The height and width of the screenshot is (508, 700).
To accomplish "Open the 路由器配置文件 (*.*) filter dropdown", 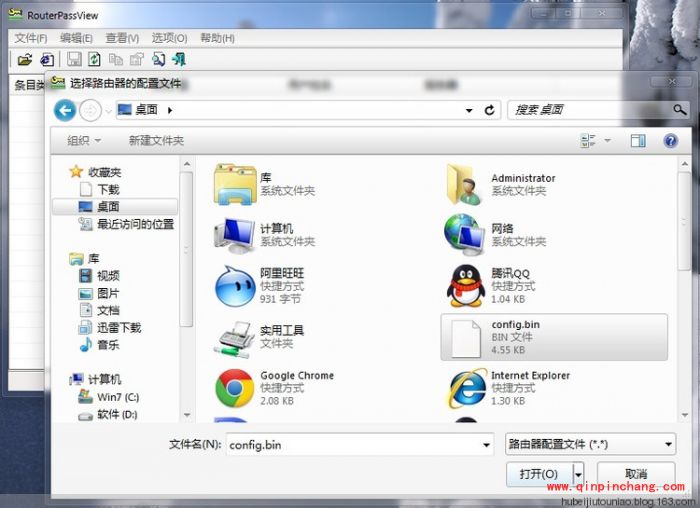I will 668,444.
